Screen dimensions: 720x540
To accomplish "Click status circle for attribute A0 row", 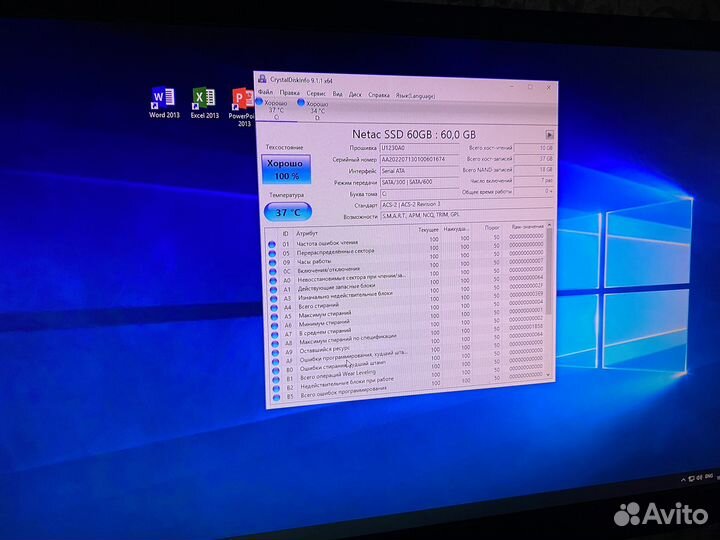I will [x=273, y=281].
